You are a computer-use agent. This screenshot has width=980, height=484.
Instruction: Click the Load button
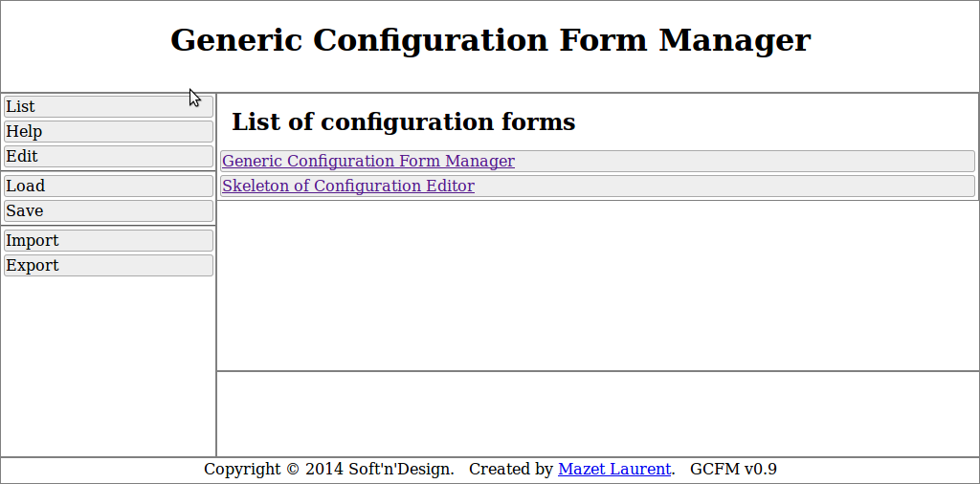click(108, 186)
